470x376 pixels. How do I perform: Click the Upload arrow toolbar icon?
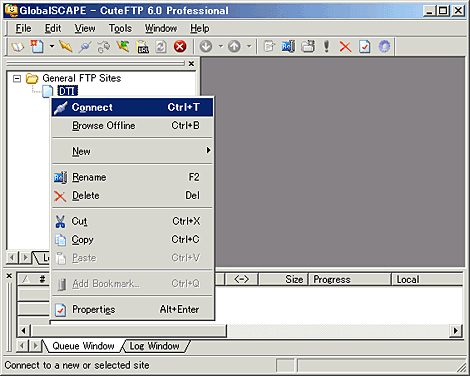coord(234,46)
